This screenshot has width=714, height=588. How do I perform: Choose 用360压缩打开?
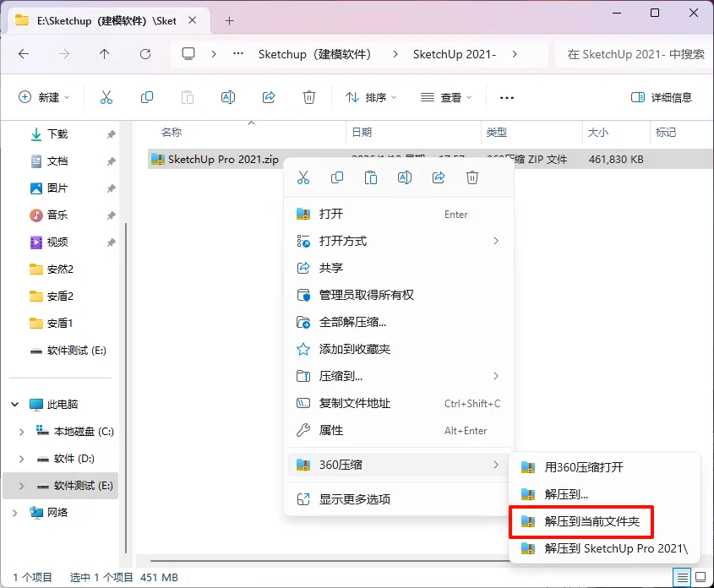point(604,467)
